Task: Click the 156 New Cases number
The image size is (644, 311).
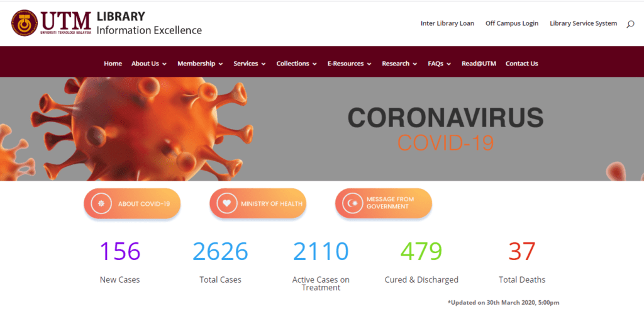Action: [120, 251]
